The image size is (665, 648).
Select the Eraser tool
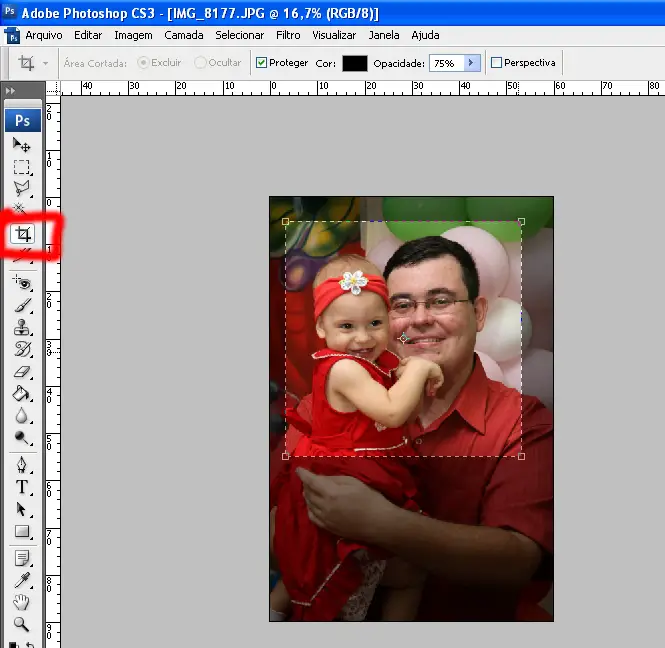22,372
